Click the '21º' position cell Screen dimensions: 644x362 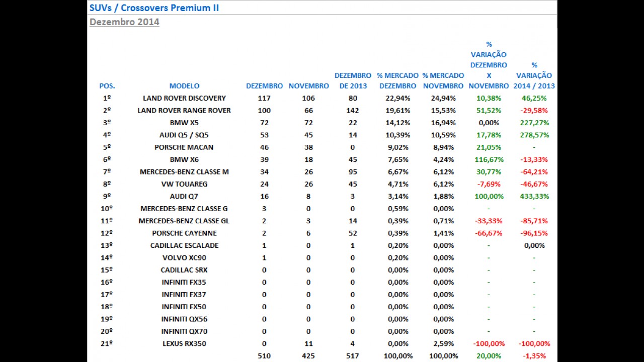(x=107, y=344)
